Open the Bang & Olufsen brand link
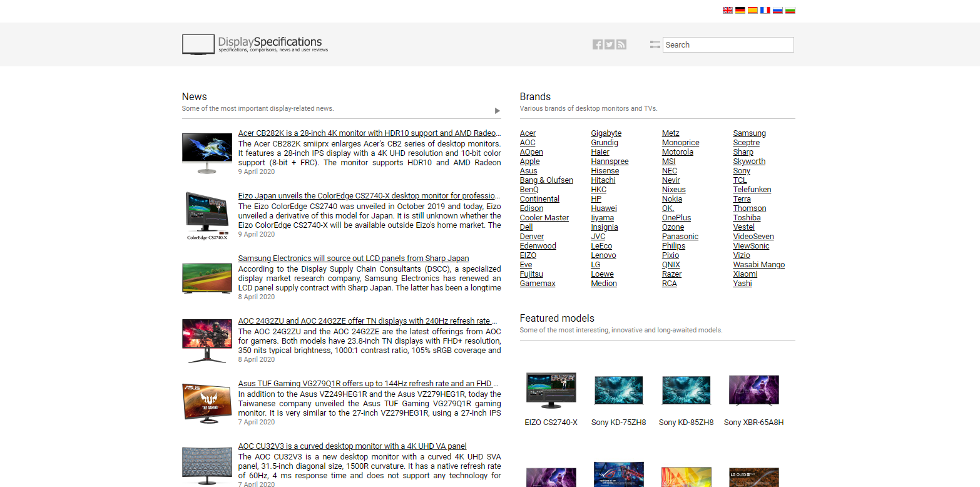 point(546,180)
